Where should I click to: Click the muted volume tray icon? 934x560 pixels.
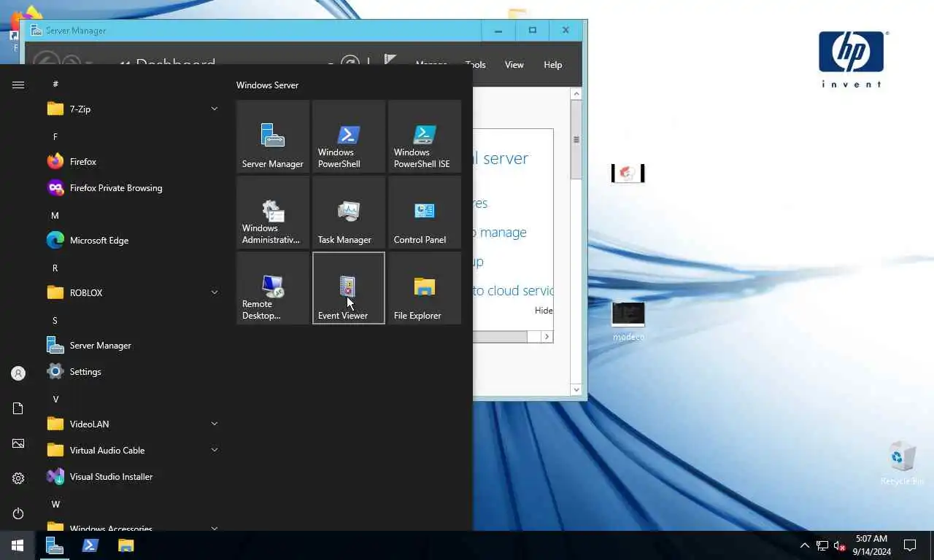click(840, 545)
